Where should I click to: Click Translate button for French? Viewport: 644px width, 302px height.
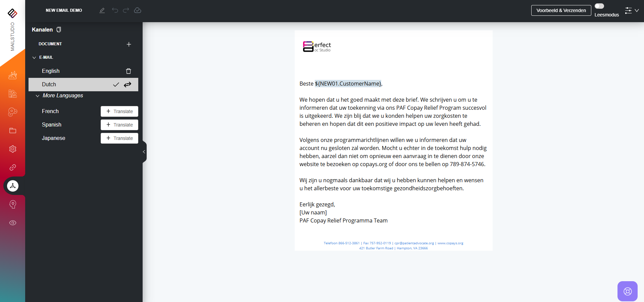[x=119, y=111]
